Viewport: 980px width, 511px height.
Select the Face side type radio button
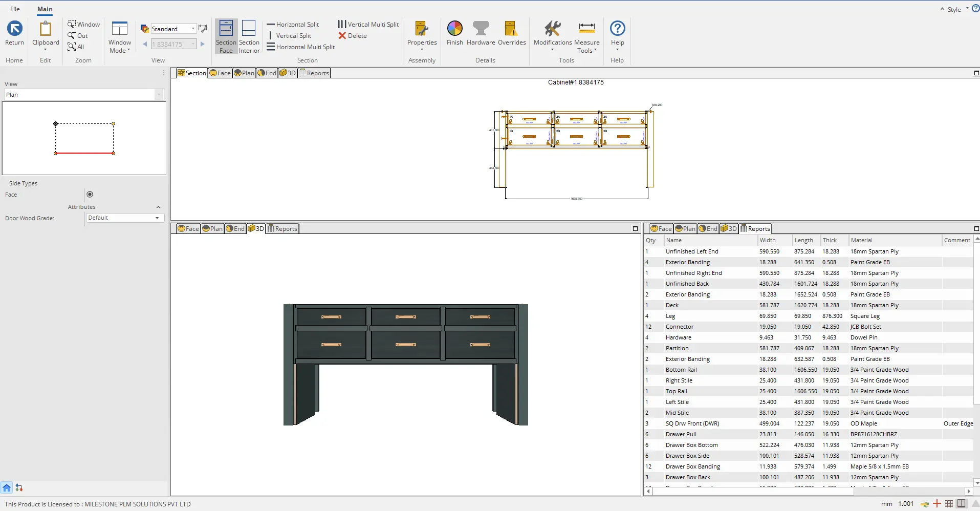[90, 194]
